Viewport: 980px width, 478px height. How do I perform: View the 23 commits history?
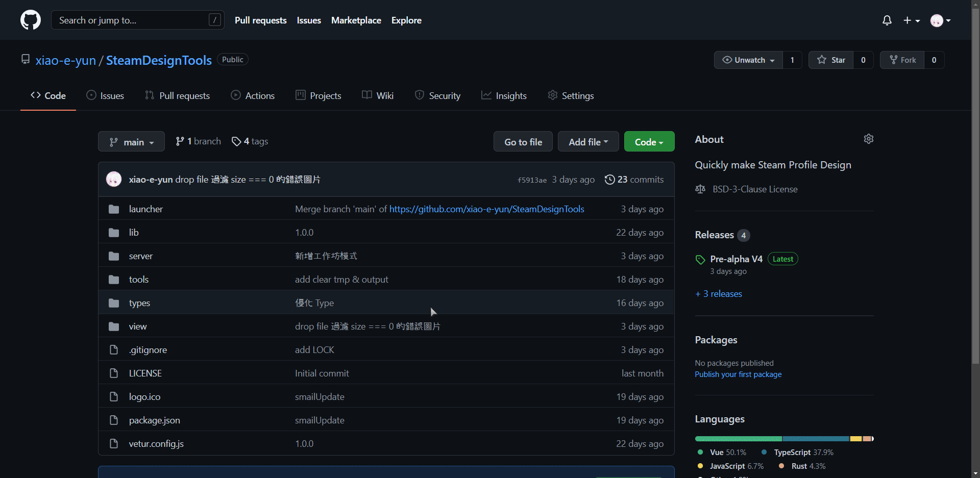click(634, 179)
